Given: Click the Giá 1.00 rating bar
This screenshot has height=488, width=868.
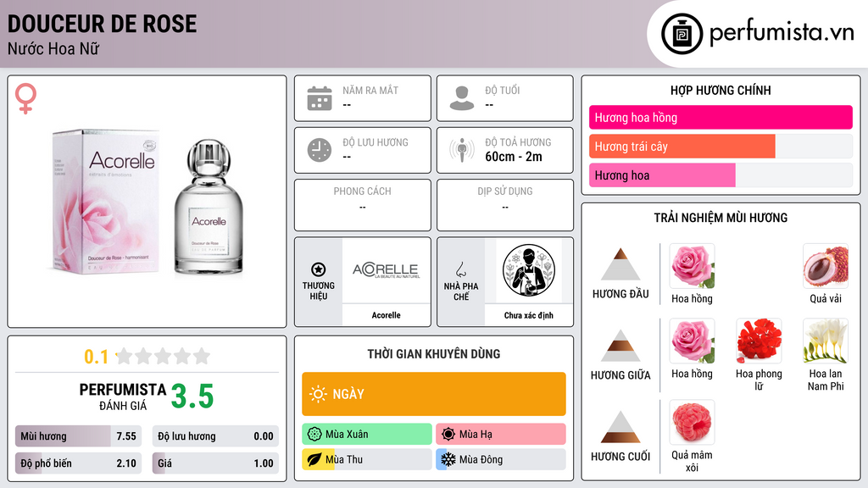Looking at the screenshot, I should pos(215,463).
